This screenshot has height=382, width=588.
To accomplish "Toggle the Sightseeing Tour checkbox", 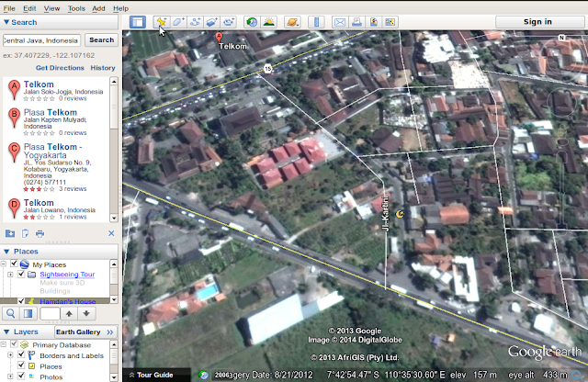I will tap(21, 274).
